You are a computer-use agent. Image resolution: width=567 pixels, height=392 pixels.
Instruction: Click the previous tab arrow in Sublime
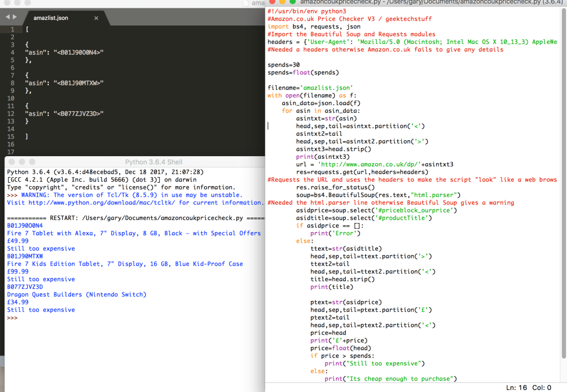tap(7, 17)
